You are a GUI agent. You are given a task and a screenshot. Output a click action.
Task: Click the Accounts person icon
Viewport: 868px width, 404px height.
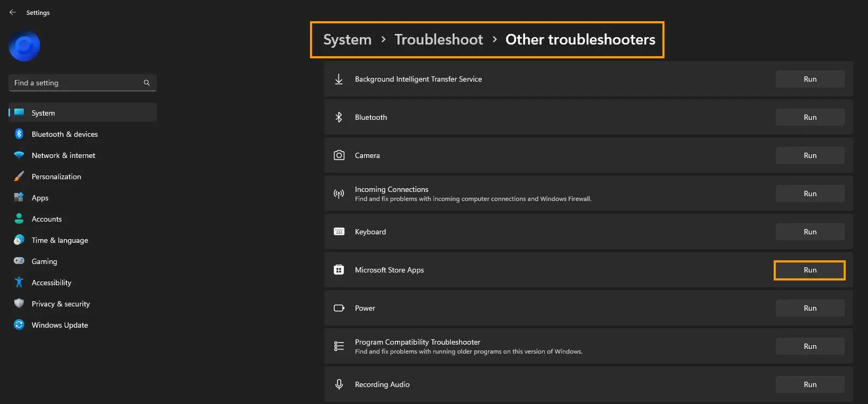[x=19, y=218]
